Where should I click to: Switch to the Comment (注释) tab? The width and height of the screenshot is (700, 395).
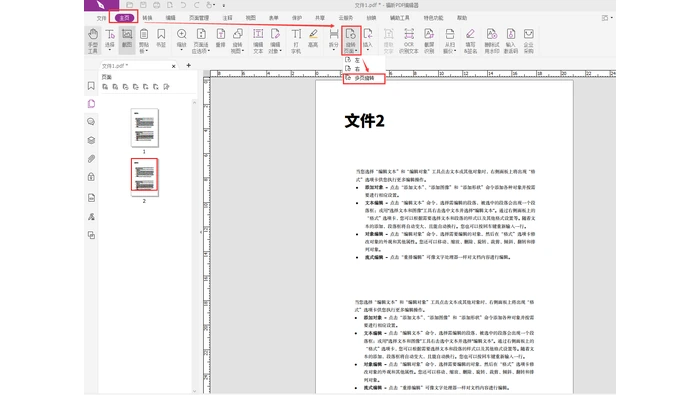point(228,18)
